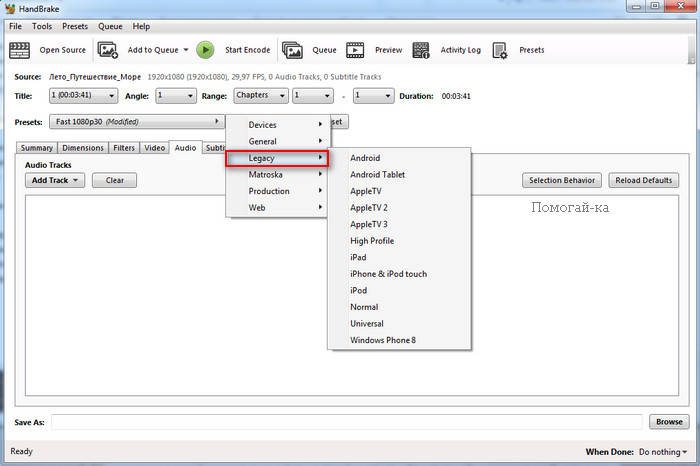Click the Save As path field
Image resolution: width=700 pixels, height=466 pixels.
346,422
